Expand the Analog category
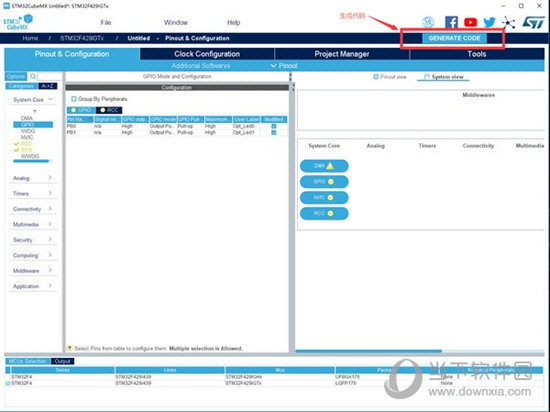The image size is (550, 412). coord(32,178)
